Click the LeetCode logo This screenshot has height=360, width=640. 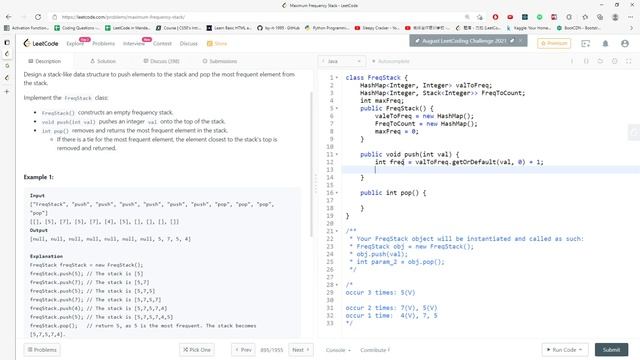[41, 43]
